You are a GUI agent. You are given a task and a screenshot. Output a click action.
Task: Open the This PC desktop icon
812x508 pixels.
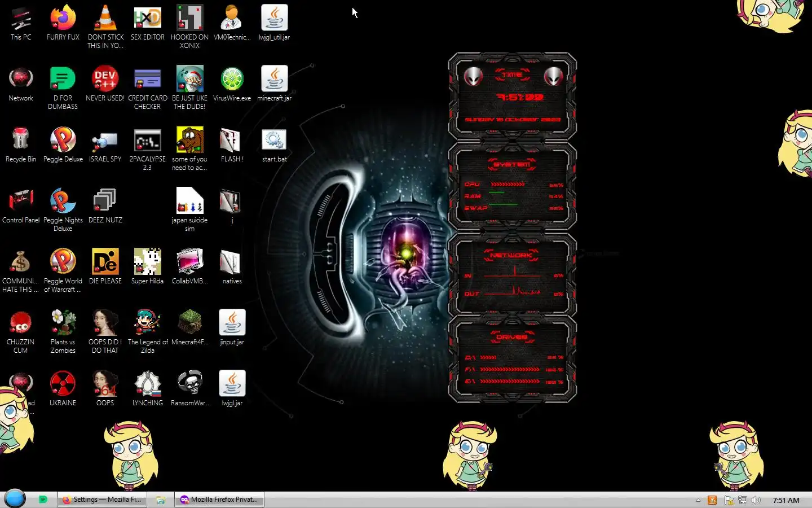(21, 23)
